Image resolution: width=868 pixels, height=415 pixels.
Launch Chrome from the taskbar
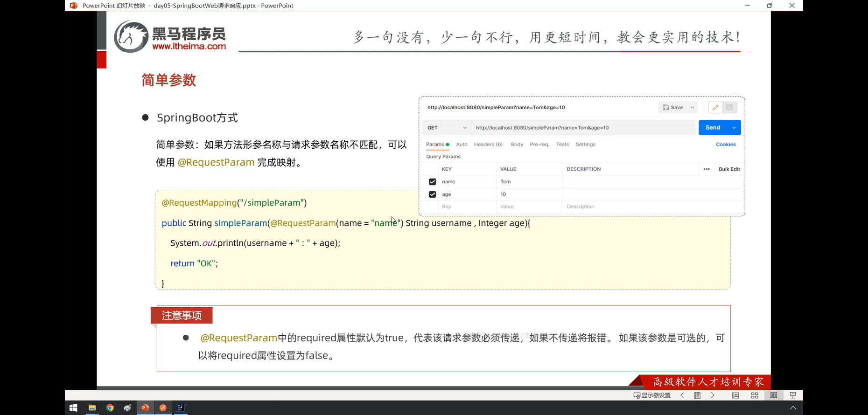coord(110,408)
